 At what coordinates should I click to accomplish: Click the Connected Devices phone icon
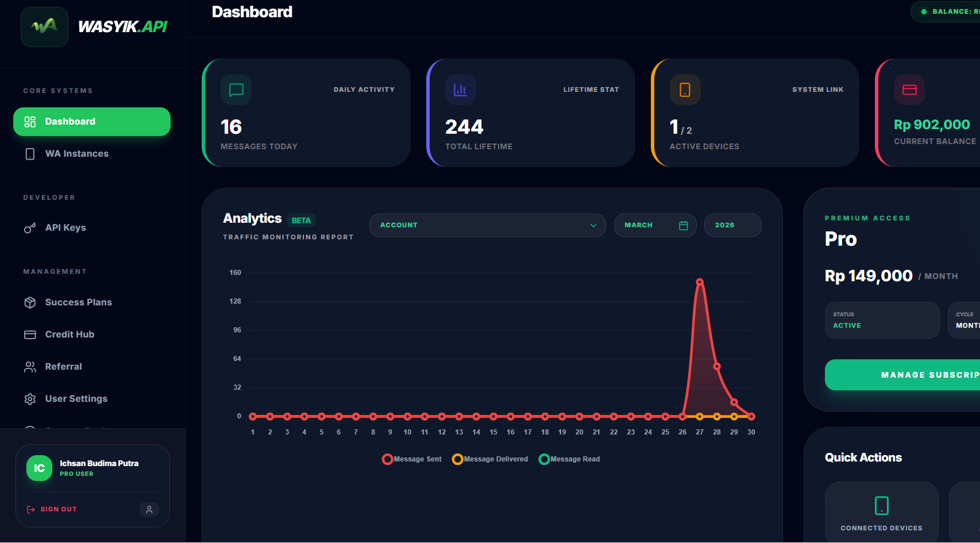[881, 506]
